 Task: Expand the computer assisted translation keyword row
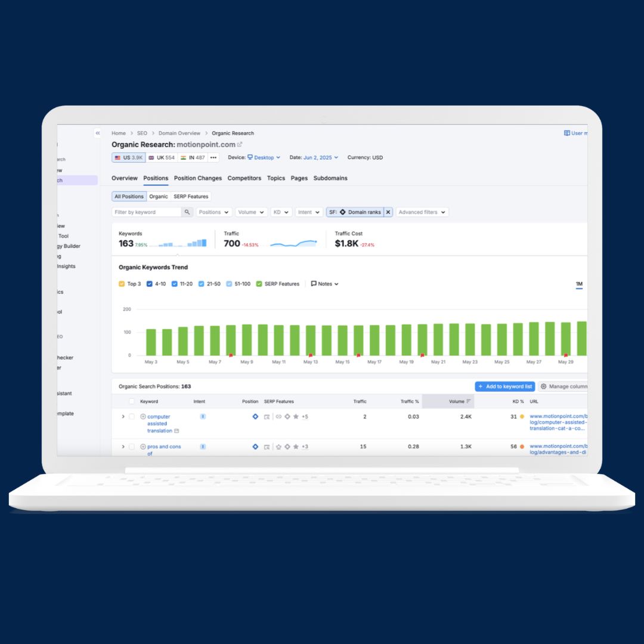click(x=123, y=416)
